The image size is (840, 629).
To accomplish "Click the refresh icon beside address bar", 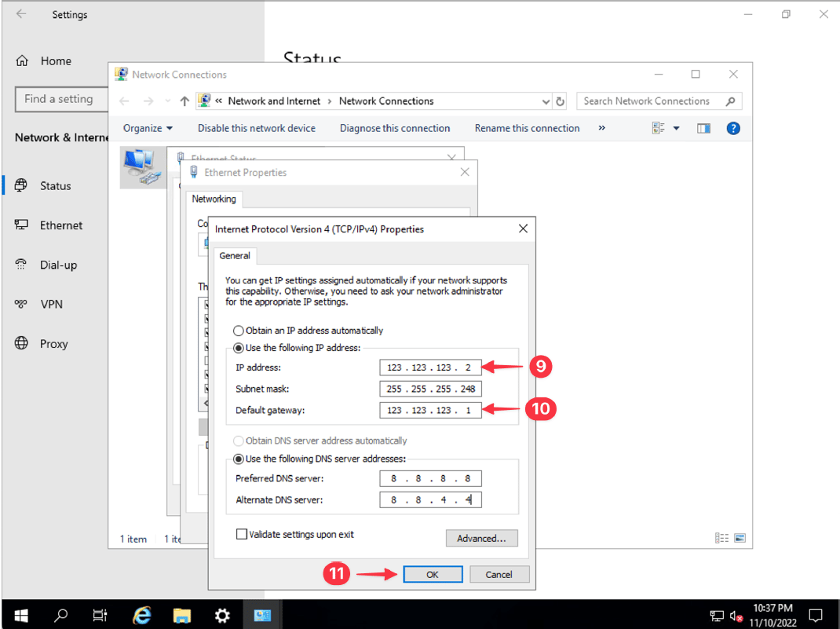I will (x=560, y=101).
